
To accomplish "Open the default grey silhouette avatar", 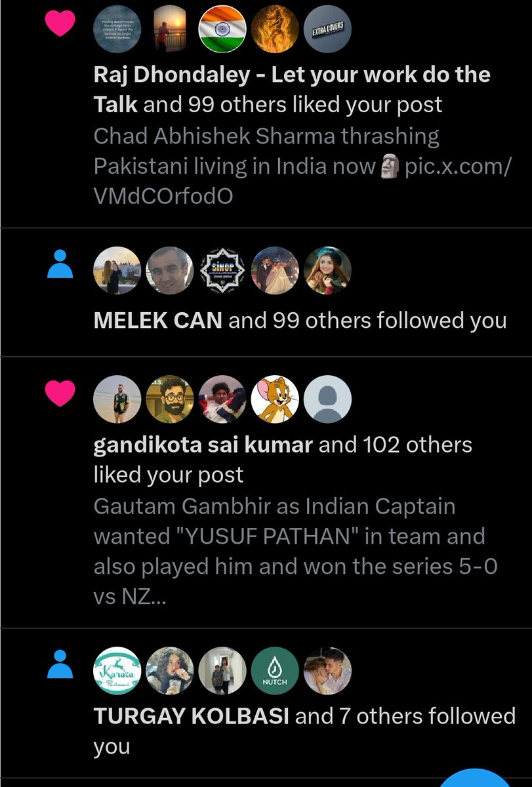I will coord(327,399).
